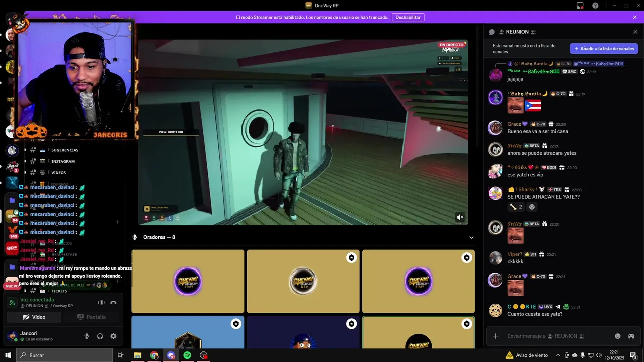Open Task View on the taskbar
This screenshot has width=644, height=362.
(x=121, y=355)
